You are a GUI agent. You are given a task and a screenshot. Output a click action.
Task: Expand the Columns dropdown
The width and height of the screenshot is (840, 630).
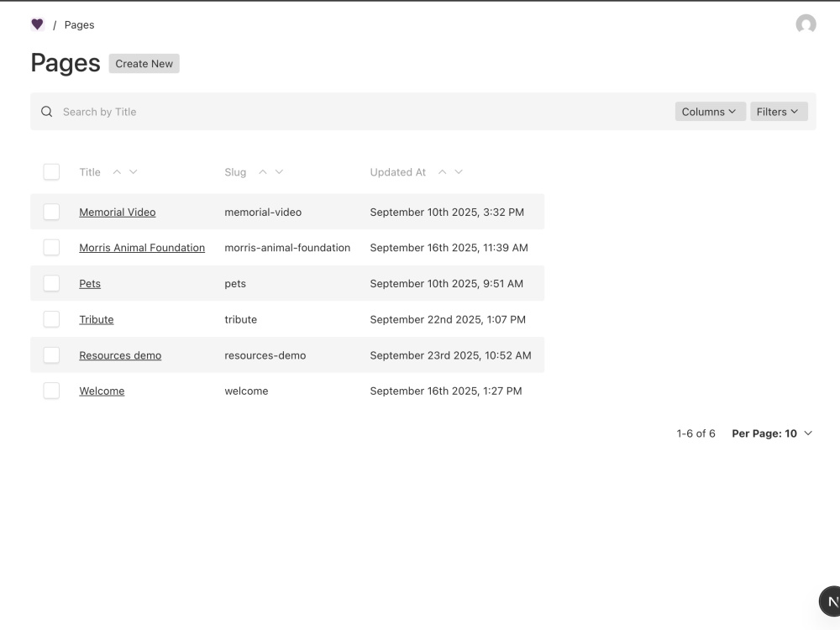point(710,112)
